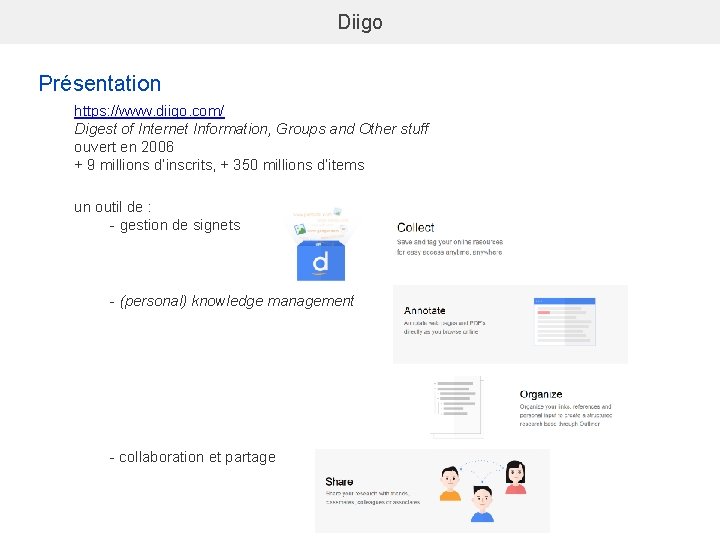This screenshot has height=540, width=720.
Task: Open the https://www.diigo.com/ link
Action: [x=149, y=111]
